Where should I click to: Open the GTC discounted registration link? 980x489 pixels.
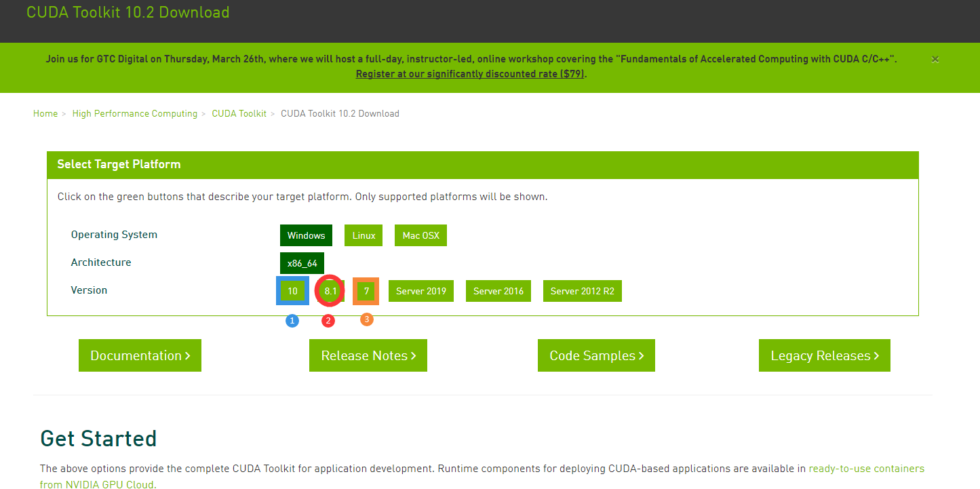[470, 74]
